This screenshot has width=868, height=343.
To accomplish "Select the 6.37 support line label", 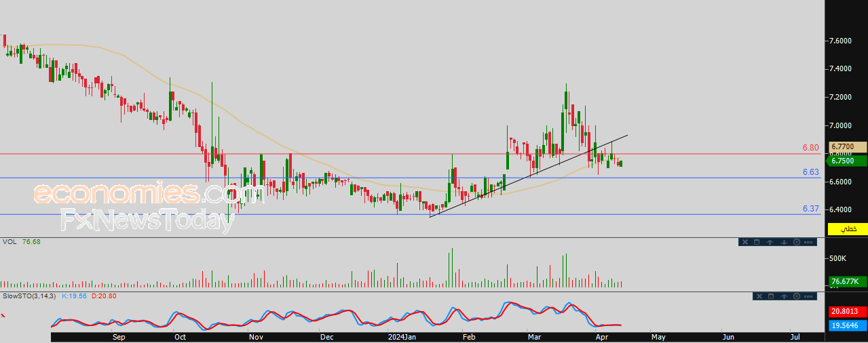I will [x=810, y=209].
